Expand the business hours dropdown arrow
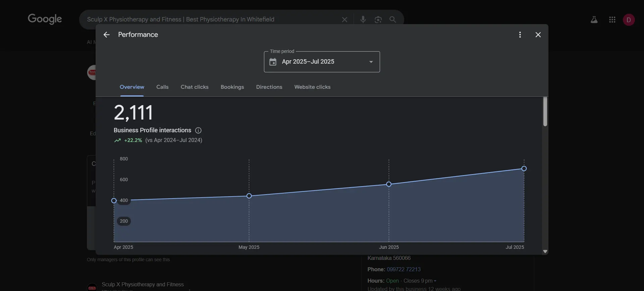 (x=435, y=281)
